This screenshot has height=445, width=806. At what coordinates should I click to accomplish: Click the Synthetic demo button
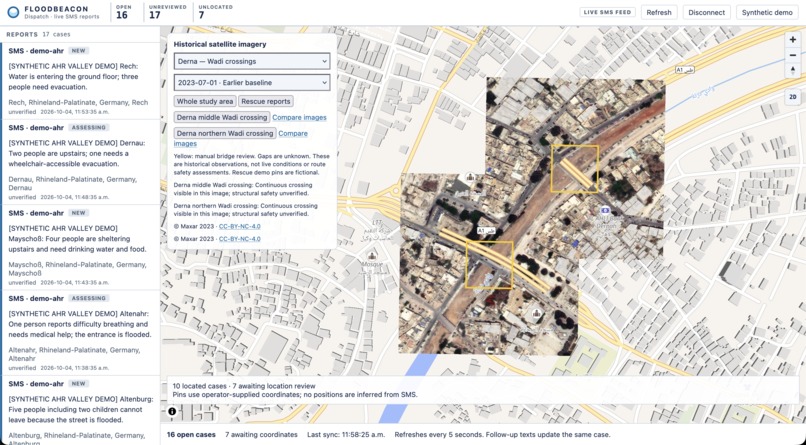point(767,12)
